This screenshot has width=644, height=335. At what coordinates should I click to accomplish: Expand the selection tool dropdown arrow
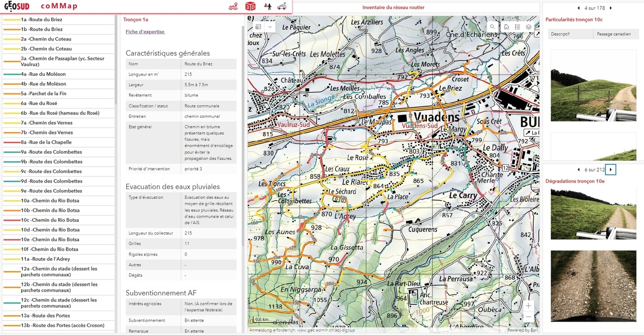pyautogui.click(x=270, y=27)
